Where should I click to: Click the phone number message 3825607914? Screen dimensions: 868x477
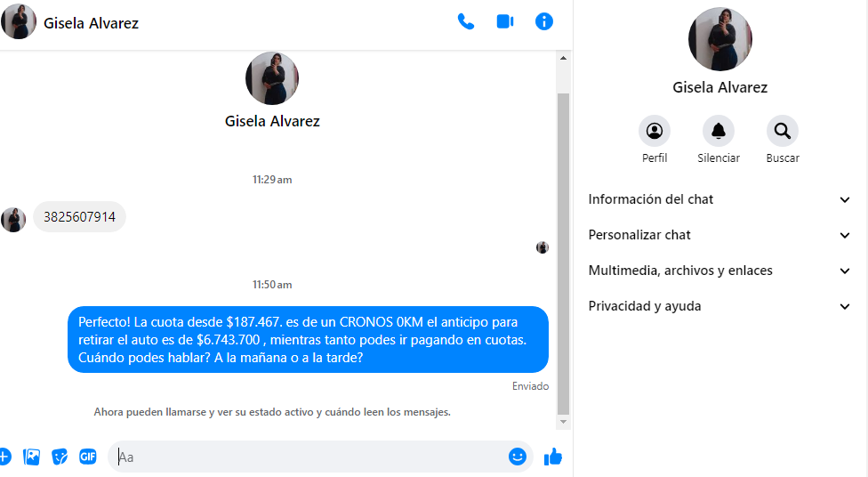pos(80,216)
